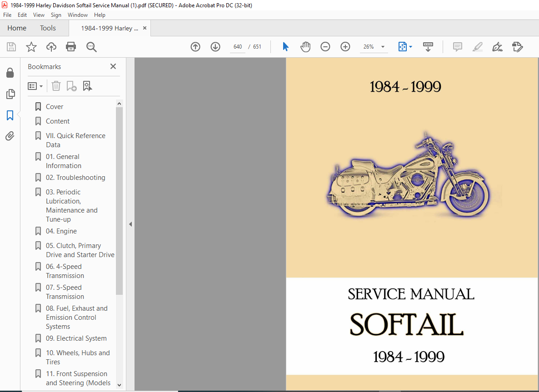The width and height of the screenshot is (539, 392).
Task: Open 05. Clutch, Primary Drive bookmark
Action: coord(80,250)
